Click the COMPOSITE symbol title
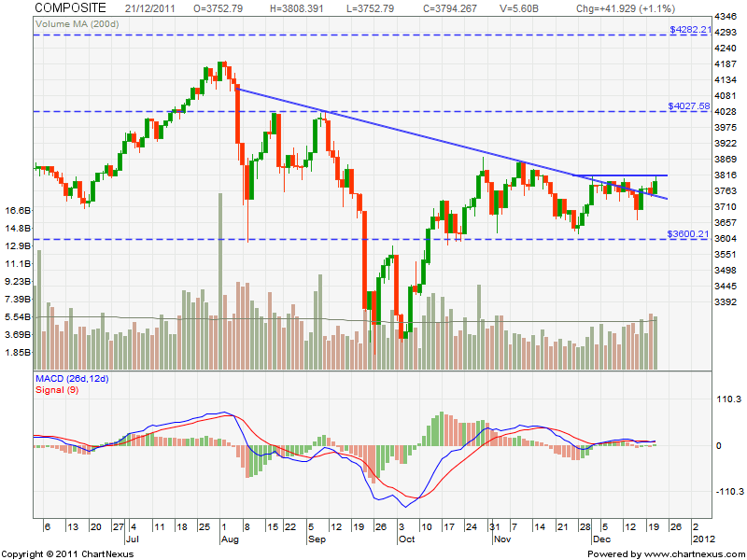Screen dimensions: 747x560 (x=70, y=7)
